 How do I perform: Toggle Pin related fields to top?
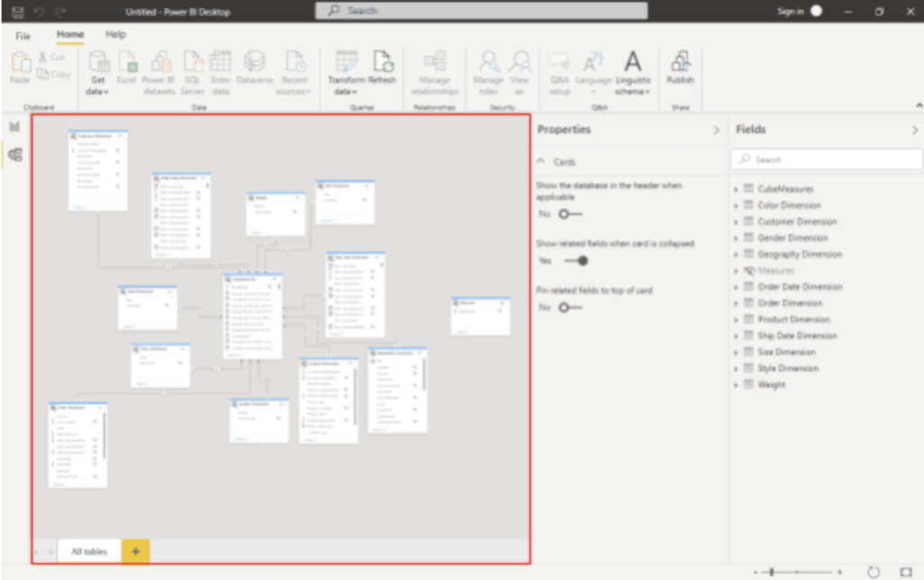point(570,308)
